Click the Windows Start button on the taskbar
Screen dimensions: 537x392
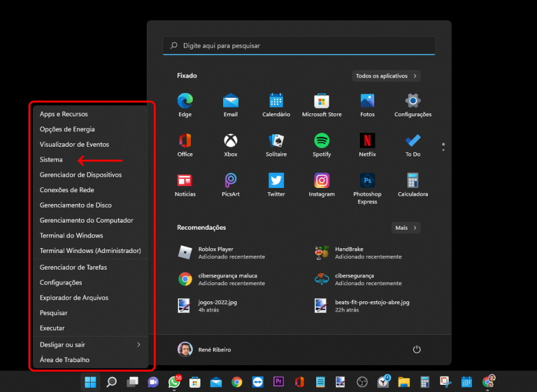pyautogui.click(x=91, y=382)
